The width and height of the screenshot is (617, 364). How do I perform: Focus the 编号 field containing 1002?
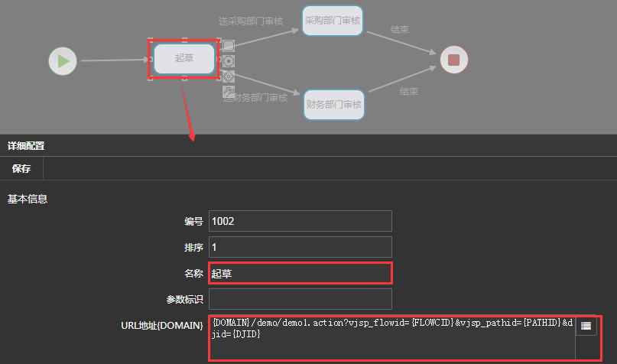[x=300, y=221]
